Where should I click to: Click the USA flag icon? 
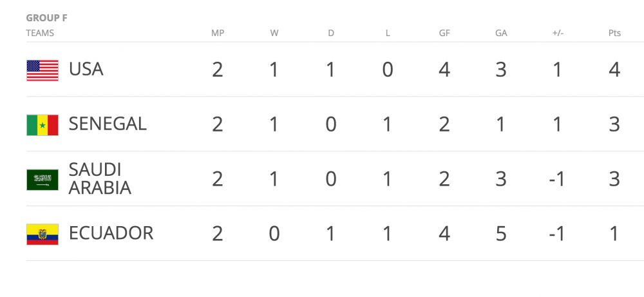pyautogui.click(x=42, y=70)
